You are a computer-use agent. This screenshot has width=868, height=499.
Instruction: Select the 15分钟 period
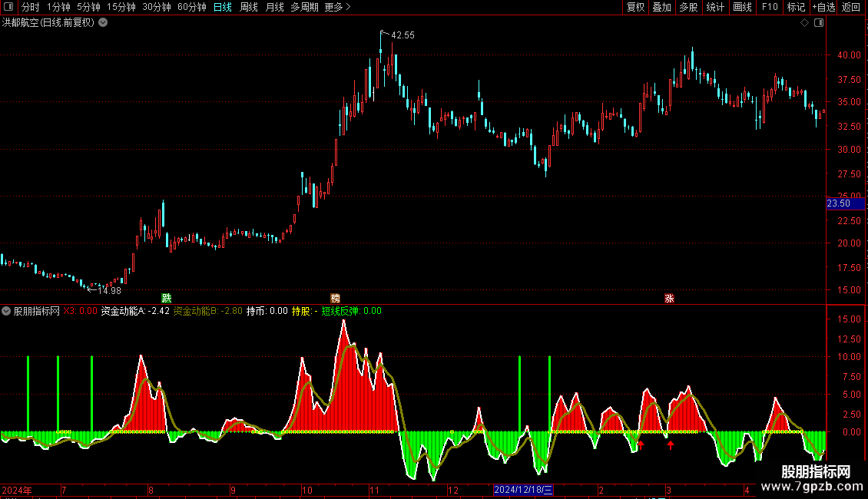[121, 7]
